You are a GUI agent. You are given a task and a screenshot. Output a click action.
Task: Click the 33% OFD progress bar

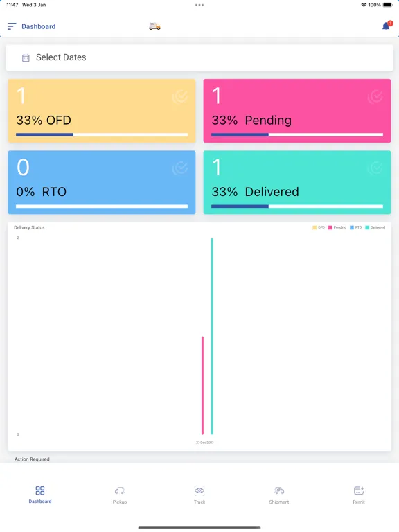click(102, 134)
